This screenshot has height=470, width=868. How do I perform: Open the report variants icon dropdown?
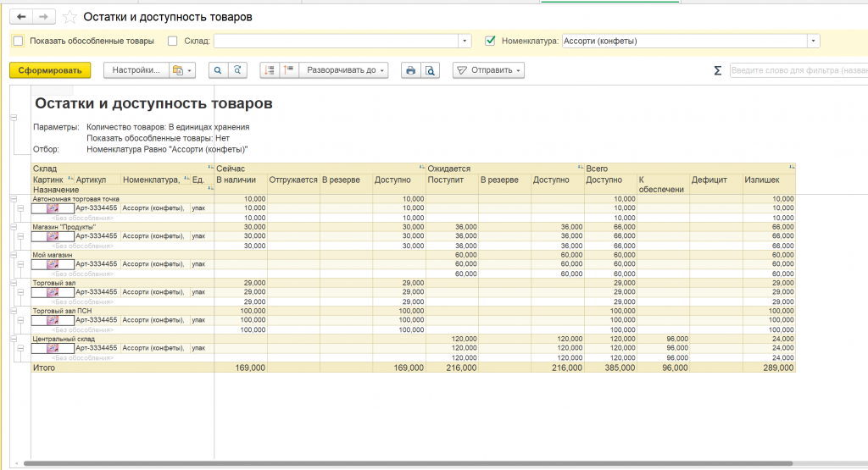[x=181, y=70]
